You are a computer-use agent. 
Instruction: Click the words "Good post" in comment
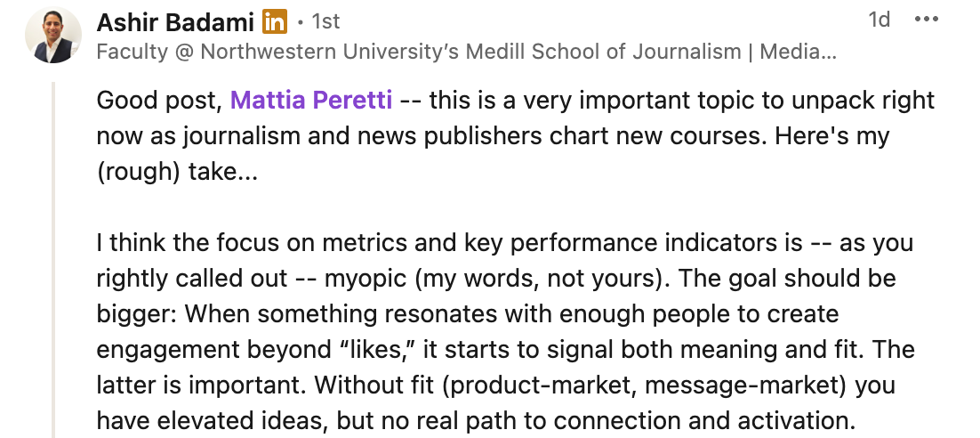[157, 100]
